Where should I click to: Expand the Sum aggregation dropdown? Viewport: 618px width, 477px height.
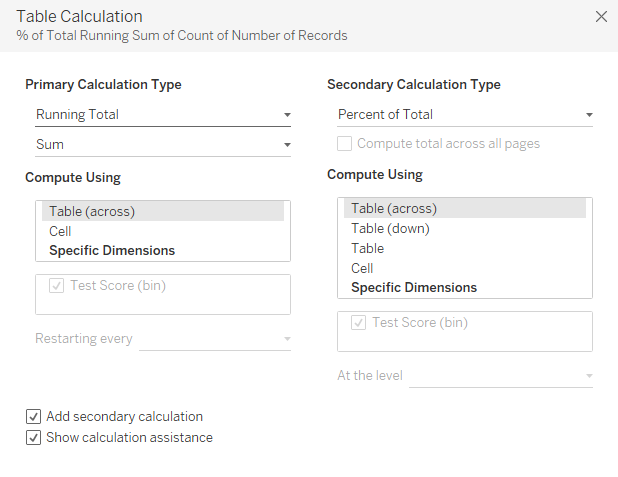click(162, 145)
